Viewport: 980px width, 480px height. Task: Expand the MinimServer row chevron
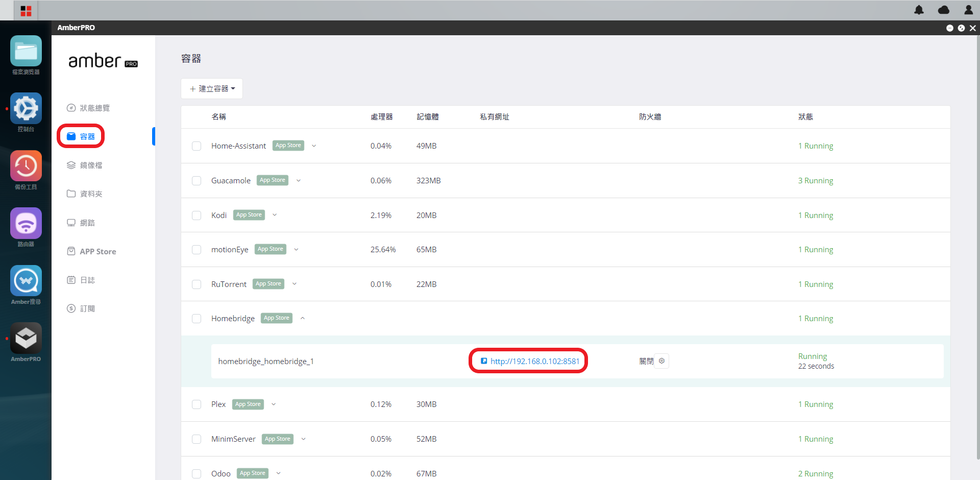click(x=303, y=439)
